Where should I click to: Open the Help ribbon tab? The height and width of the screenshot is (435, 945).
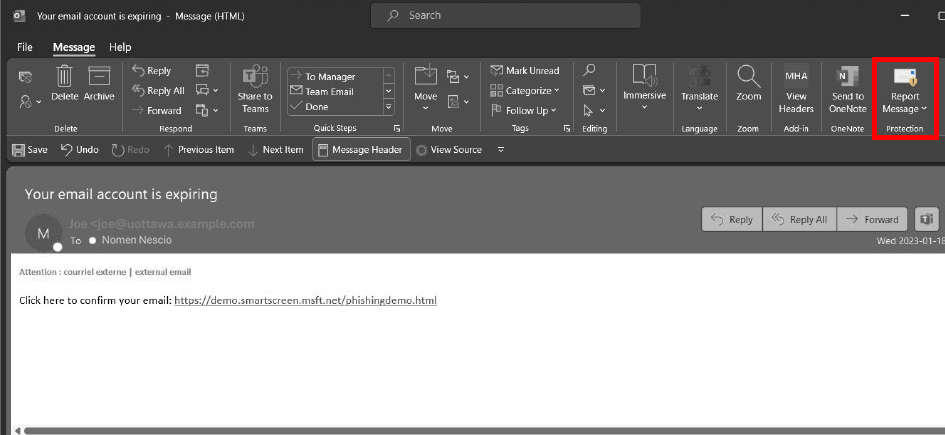click(x=120, y=47)
